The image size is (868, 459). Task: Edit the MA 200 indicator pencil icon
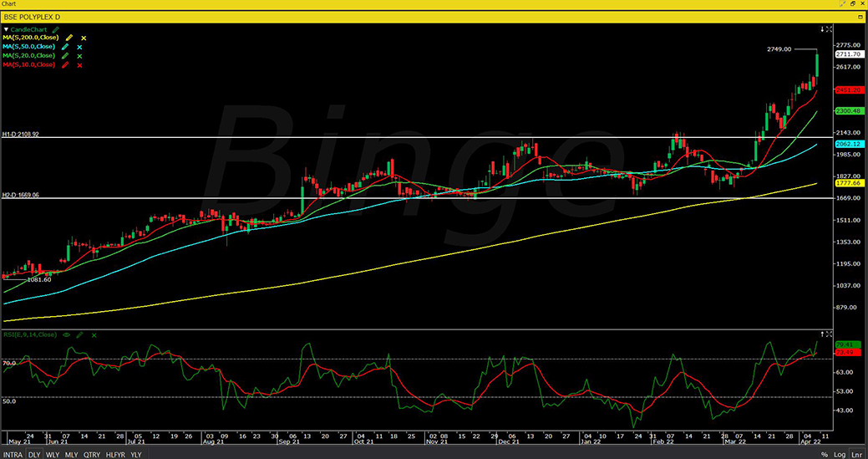click(69, 38)
